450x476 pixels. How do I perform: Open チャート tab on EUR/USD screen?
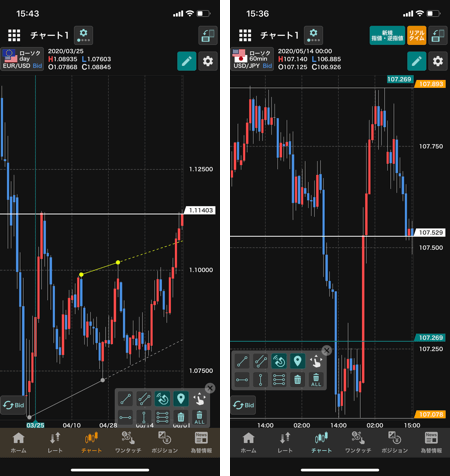[x=91, y=443]
